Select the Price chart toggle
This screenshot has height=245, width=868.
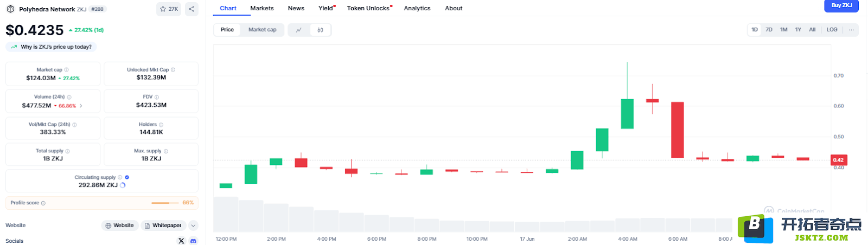[x=227, y=30]
